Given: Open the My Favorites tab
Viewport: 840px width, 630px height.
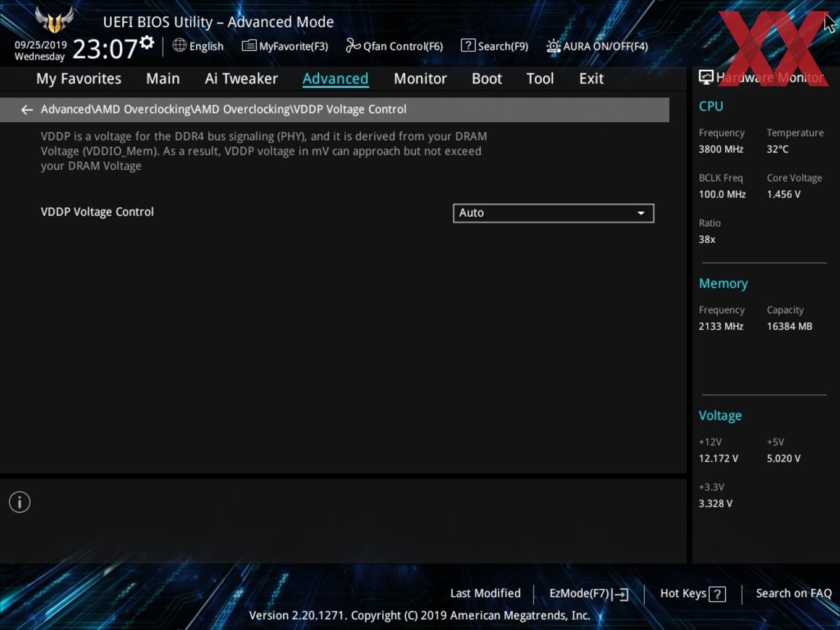Looking at the screenshot, I should [x=78, y=78].
